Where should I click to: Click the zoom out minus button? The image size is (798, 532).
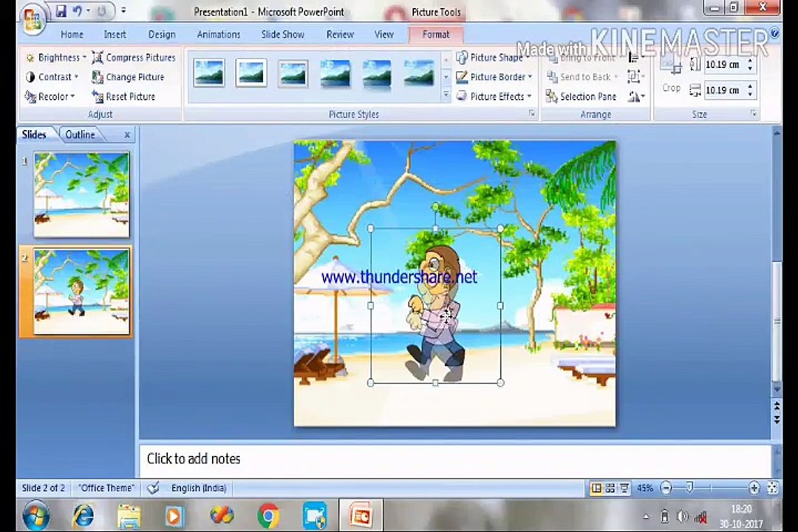coord(666,488)
